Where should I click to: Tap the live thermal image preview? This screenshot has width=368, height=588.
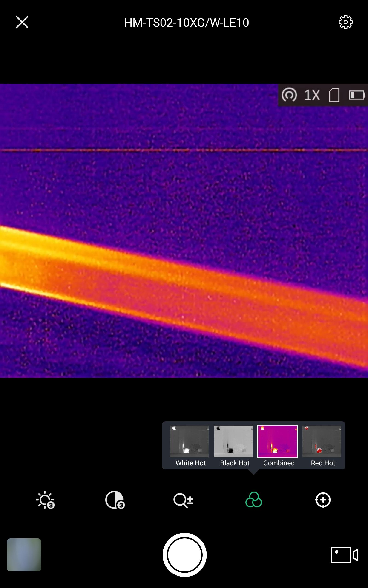click(184, 231)
